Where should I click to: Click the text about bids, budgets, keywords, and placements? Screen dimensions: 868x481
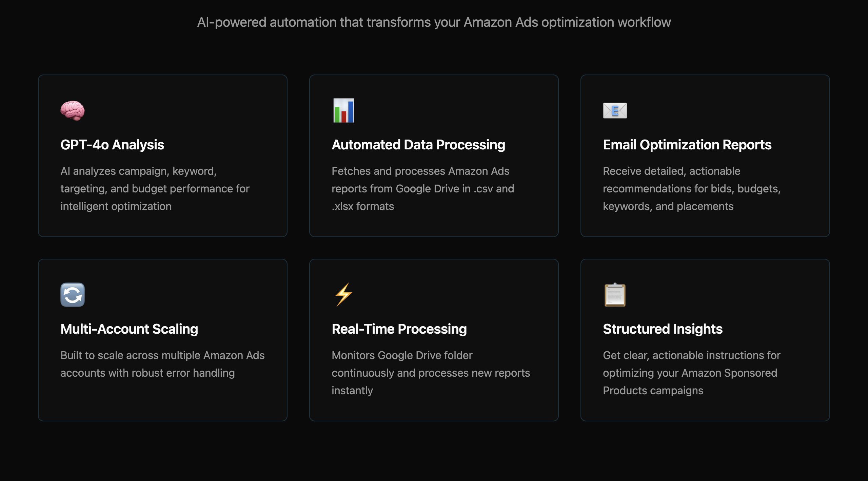tap(692, 189)
